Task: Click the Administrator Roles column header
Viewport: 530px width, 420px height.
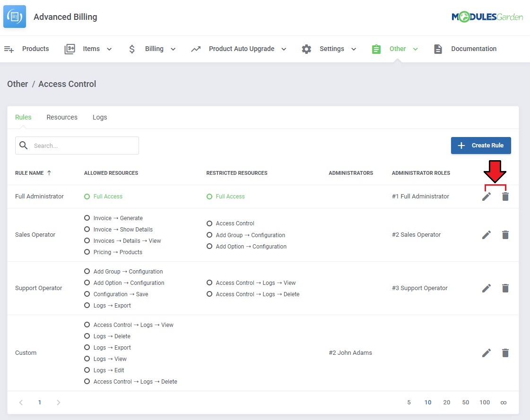Action: point(421,173)
